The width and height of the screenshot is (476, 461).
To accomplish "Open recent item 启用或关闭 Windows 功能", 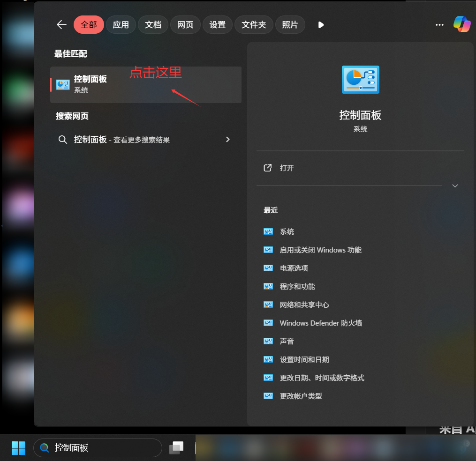I will 320,250.
